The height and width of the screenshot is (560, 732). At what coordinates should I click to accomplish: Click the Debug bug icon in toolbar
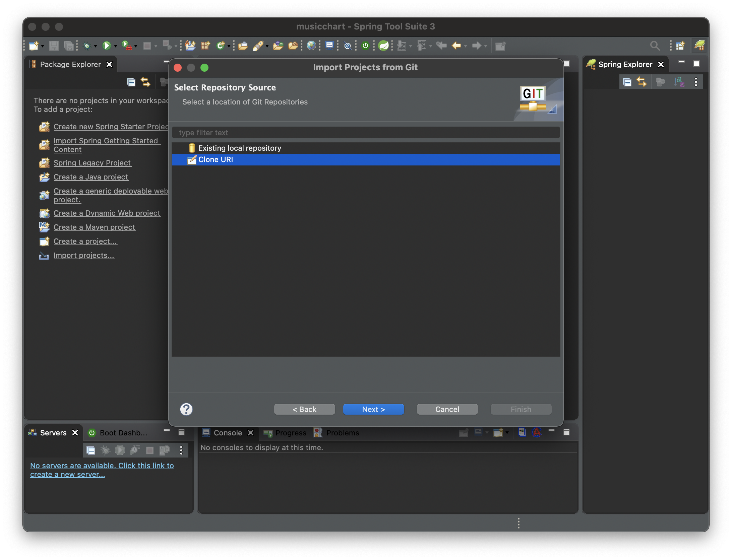(x=87, y=46)
